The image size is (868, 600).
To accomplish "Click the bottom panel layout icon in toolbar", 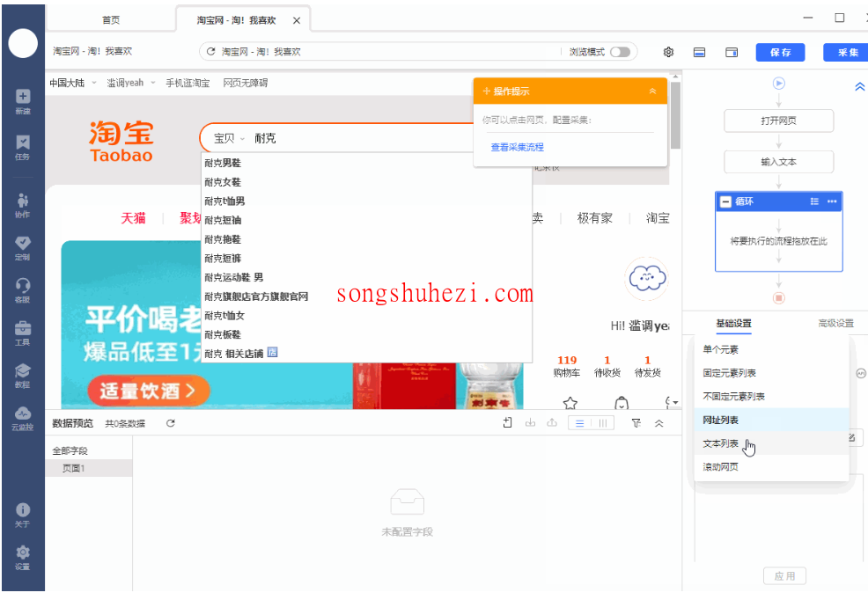I will [699, 52].
